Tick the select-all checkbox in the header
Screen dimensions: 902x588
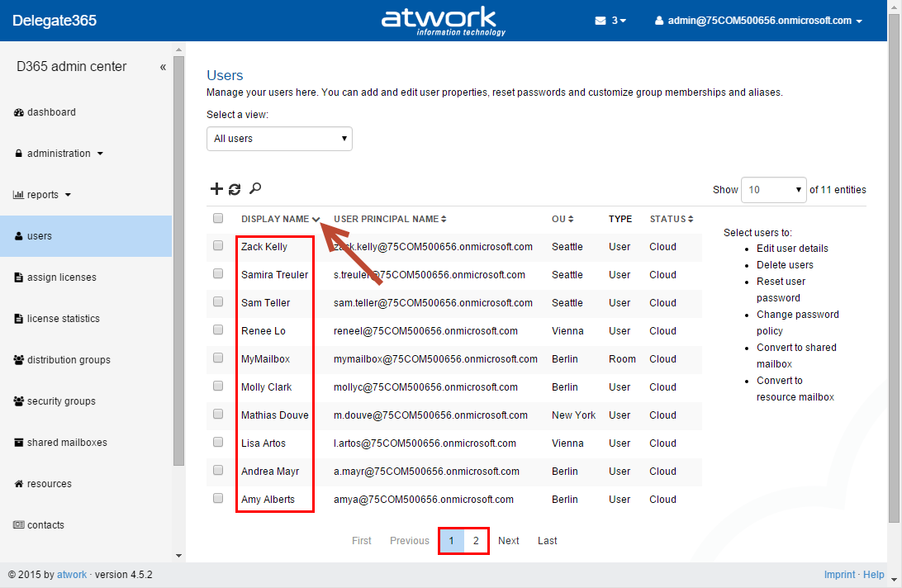(218, 219)
